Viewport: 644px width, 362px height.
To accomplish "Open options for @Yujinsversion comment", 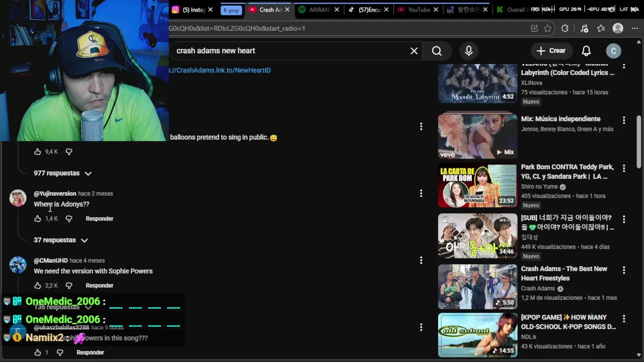I will coord(421,193).
